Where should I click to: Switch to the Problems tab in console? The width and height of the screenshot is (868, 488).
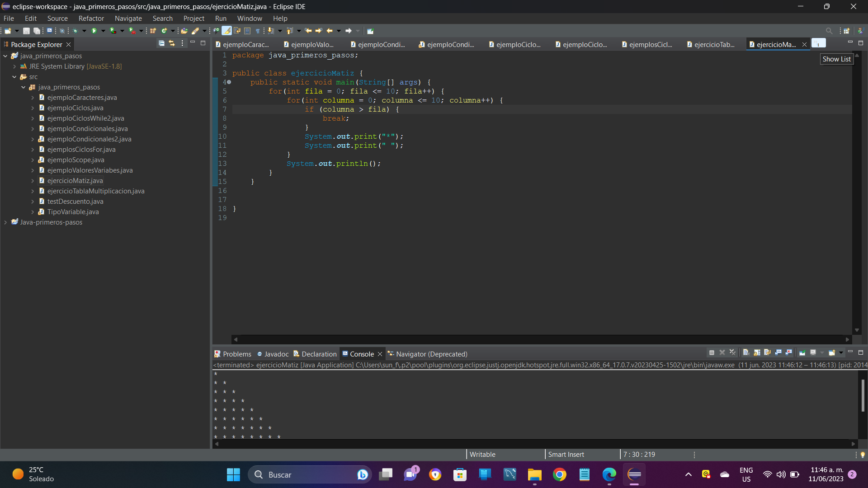[237, 353]
